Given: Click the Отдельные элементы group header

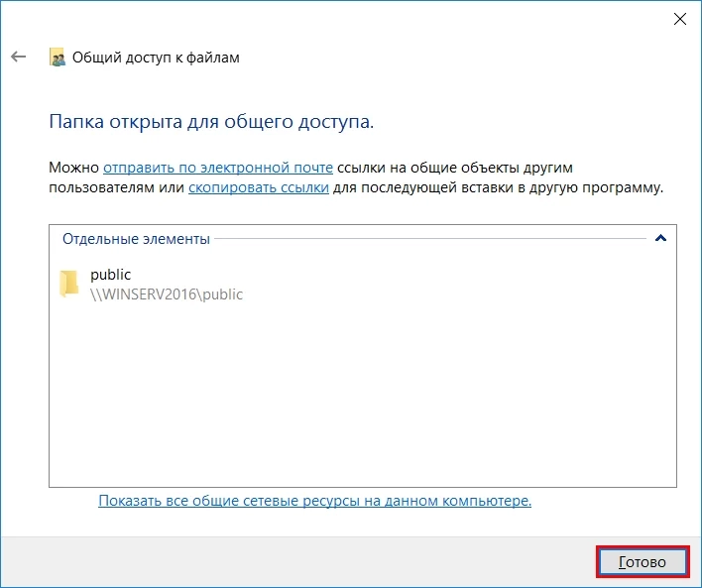Looking at the screenshot, I should pos(136,239).
